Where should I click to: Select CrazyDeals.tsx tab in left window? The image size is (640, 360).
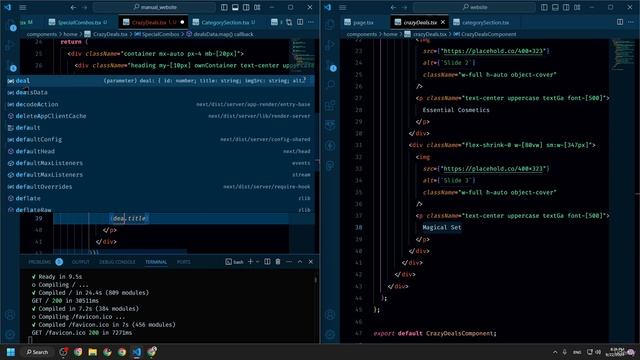(154, 22)
